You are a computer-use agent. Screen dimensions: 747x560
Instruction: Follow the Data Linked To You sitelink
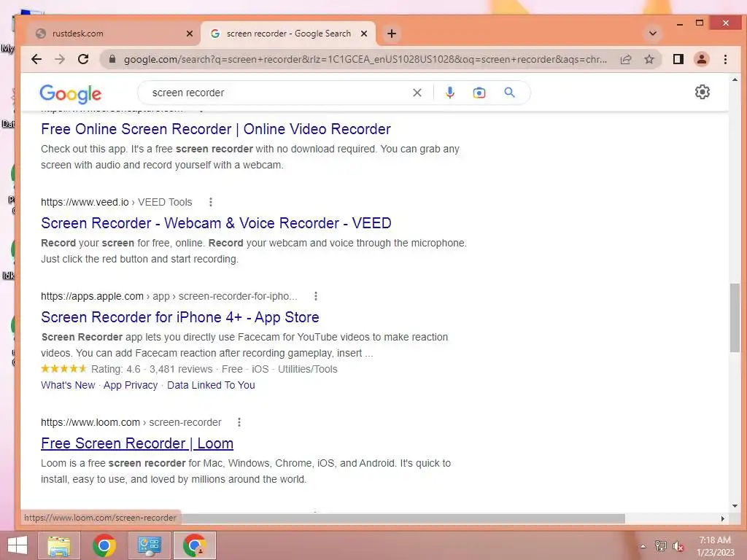(211, 385)
